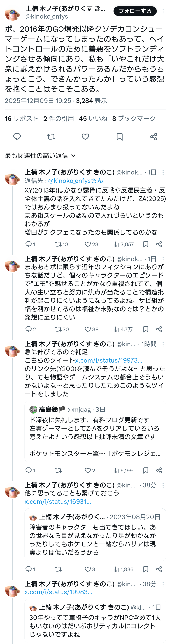
Task: Open the quoted tweet by 高島鈴 @mjqag
Action: pos(95,431)
